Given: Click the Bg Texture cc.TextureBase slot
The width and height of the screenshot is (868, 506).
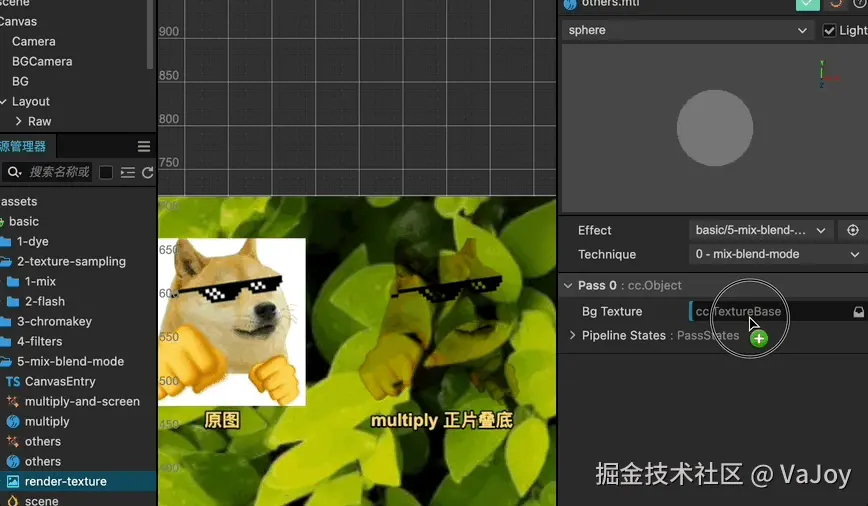Looking at the screenshot, I should 771,312.
